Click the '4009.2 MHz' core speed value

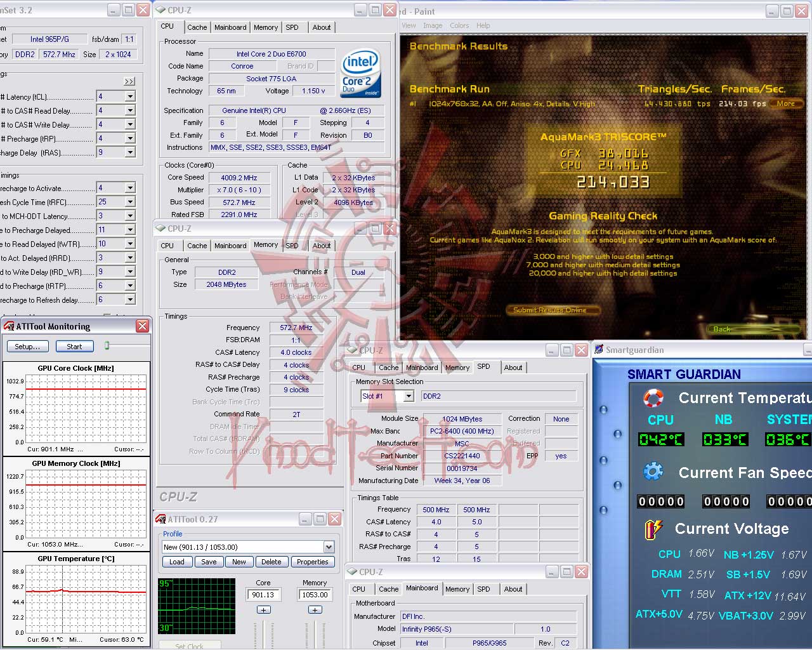tap(239, 178)
